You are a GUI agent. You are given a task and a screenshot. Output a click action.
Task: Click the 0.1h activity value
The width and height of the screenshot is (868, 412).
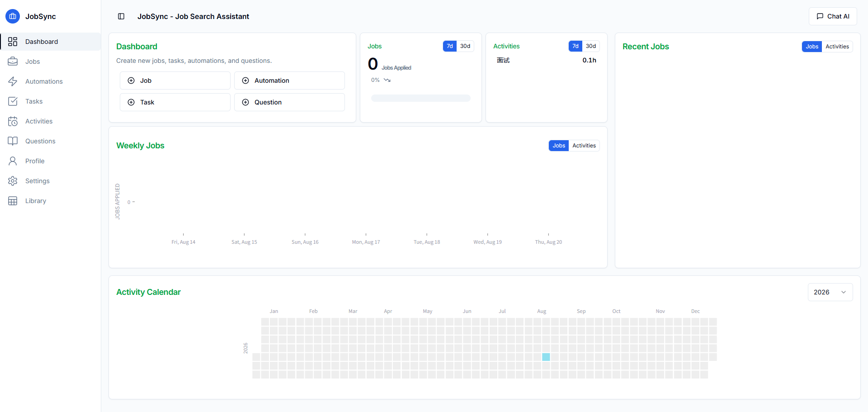click(x=590, y=60)
